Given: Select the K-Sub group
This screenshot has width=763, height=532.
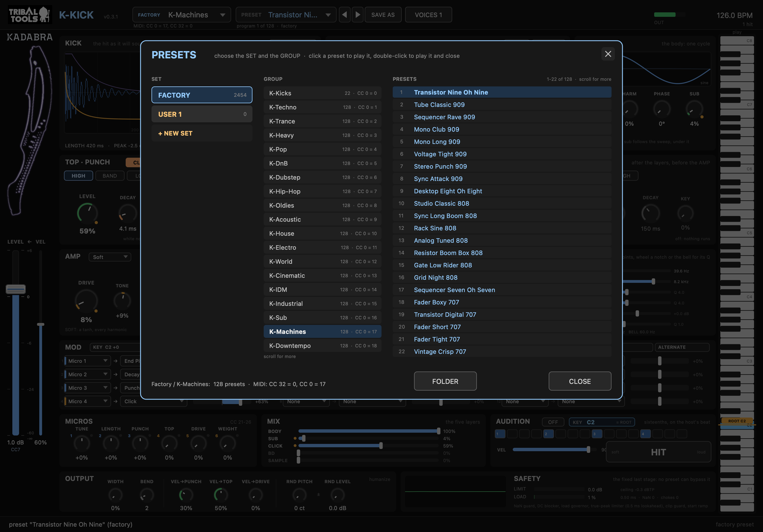Looking at the screenshot, I should (x=322, y=318).
